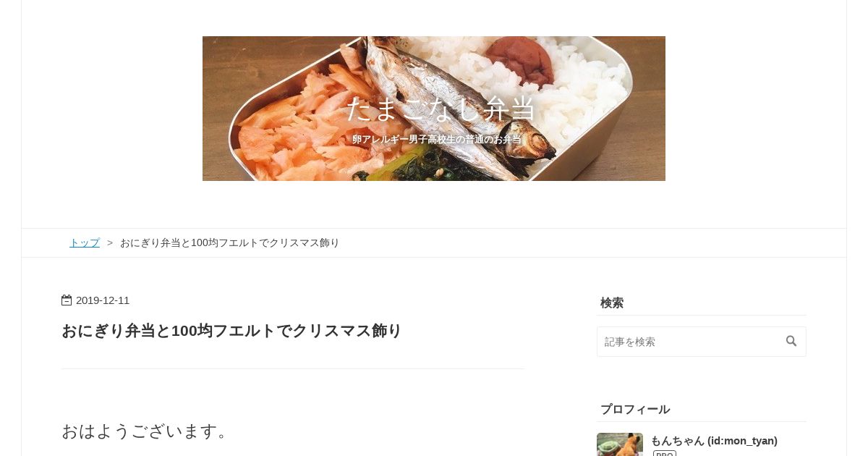Click the breadcrumb > separator

click(x=110, y=242)
